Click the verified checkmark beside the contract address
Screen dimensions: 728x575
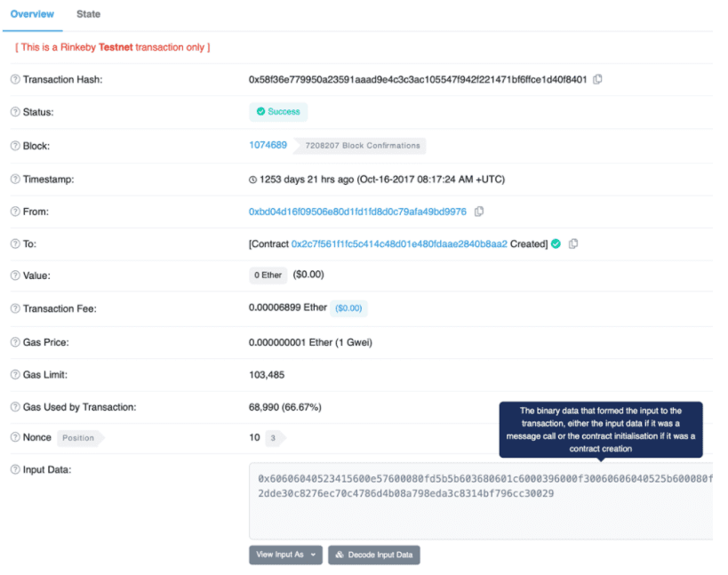click(555, 244)
